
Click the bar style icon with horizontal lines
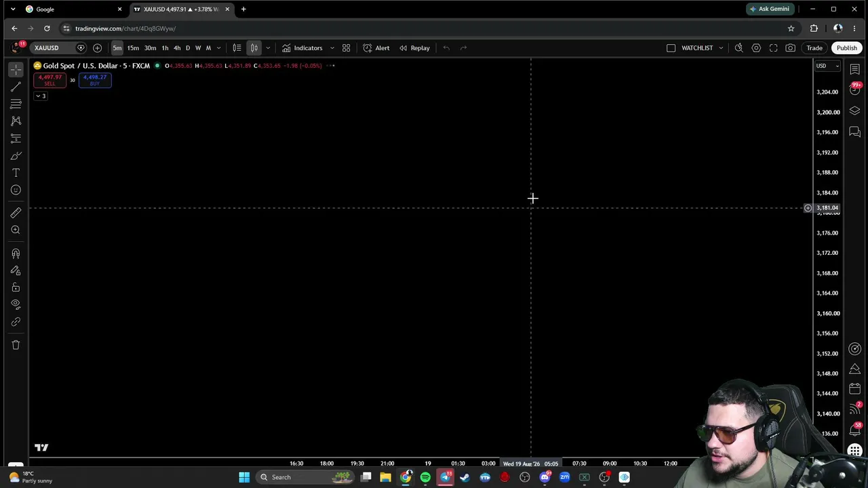pyautogui.click(x=237, y=48)
